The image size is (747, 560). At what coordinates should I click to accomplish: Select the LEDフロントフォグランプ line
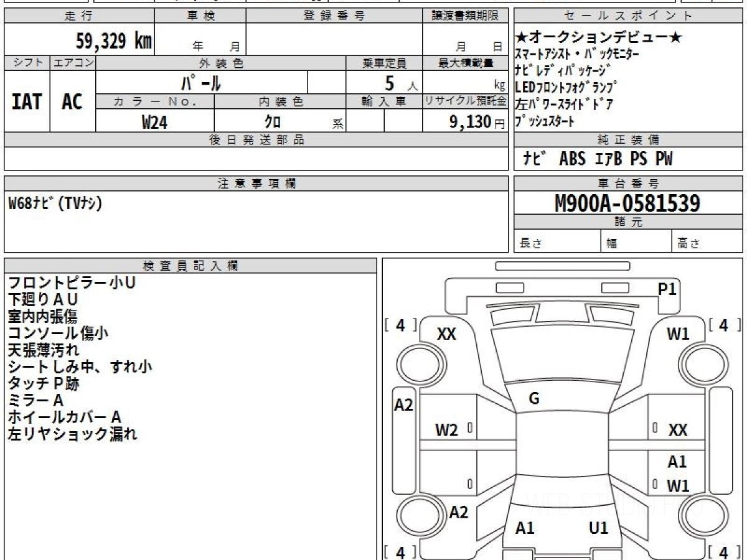566,87
